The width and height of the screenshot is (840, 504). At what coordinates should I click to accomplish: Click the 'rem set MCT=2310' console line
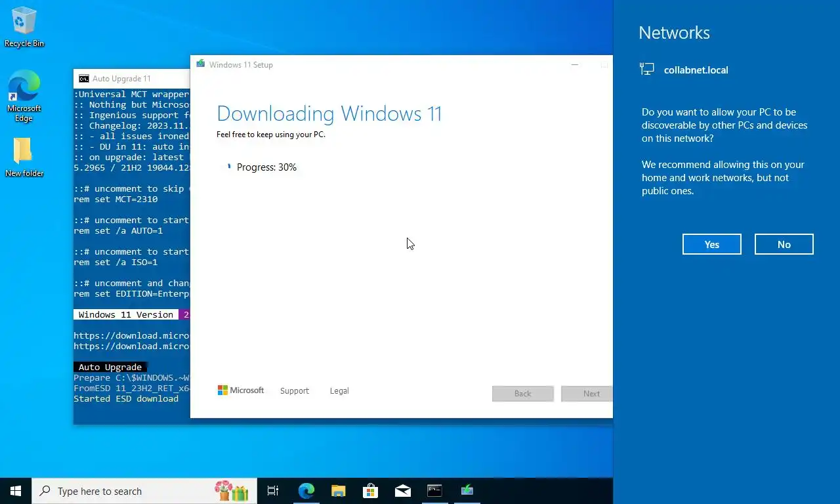(x=115, y=199)
